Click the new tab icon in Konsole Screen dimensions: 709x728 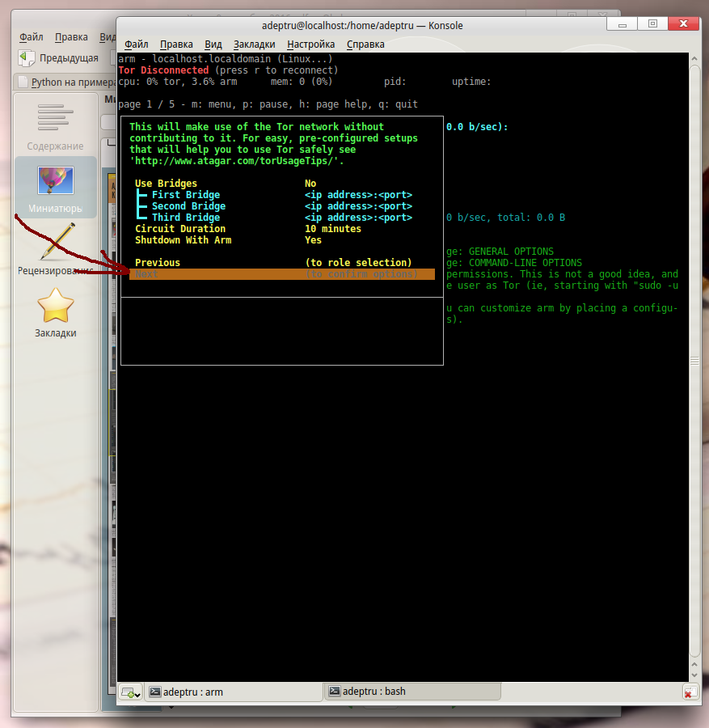tap(129, 692)
